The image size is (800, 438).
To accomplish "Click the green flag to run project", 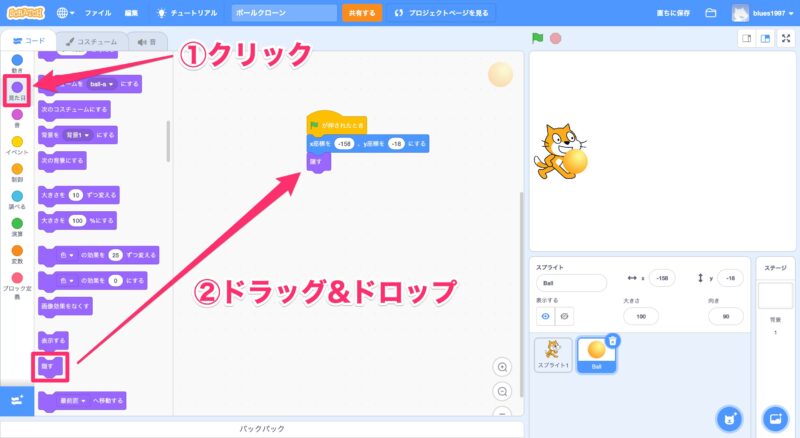I will point(538,39).
